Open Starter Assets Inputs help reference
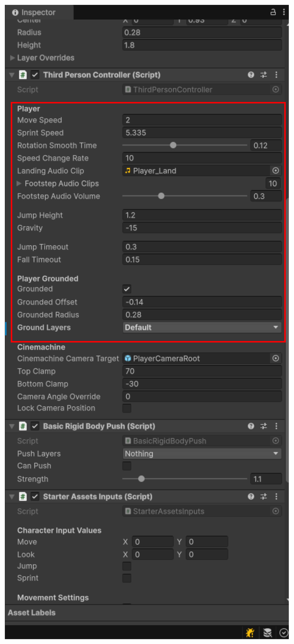Image resolution: width=294 pixels, height=644 pixels. (251, 496)
